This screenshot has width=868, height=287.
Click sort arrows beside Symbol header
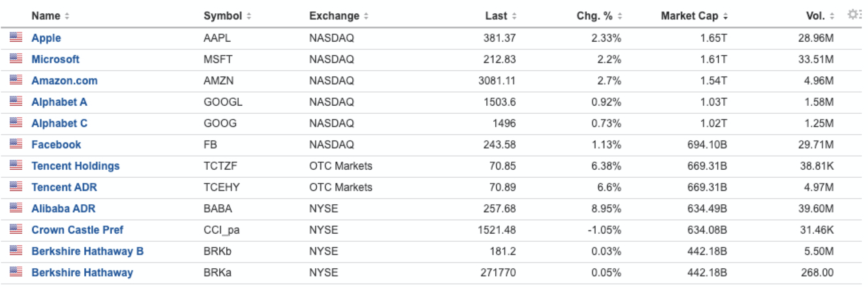249,16
